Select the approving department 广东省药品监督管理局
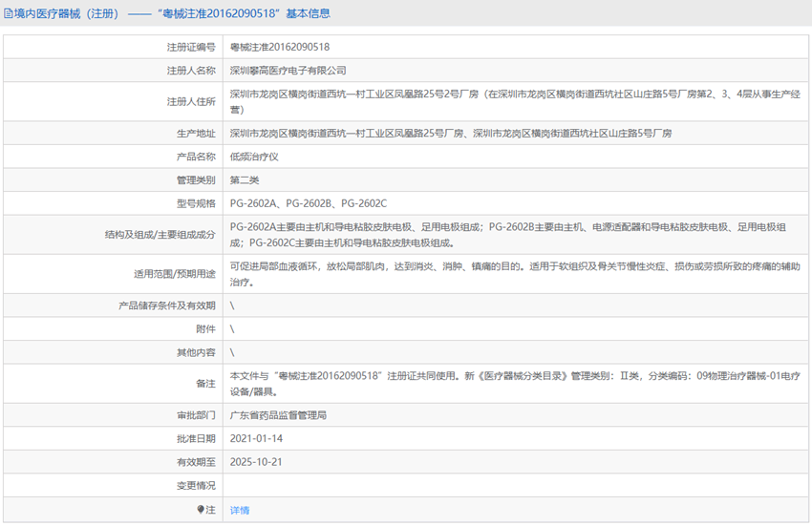 [278, 415]
